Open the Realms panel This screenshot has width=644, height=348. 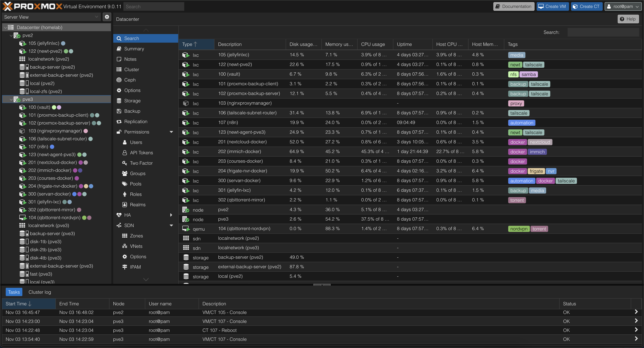tap(138, 204)
